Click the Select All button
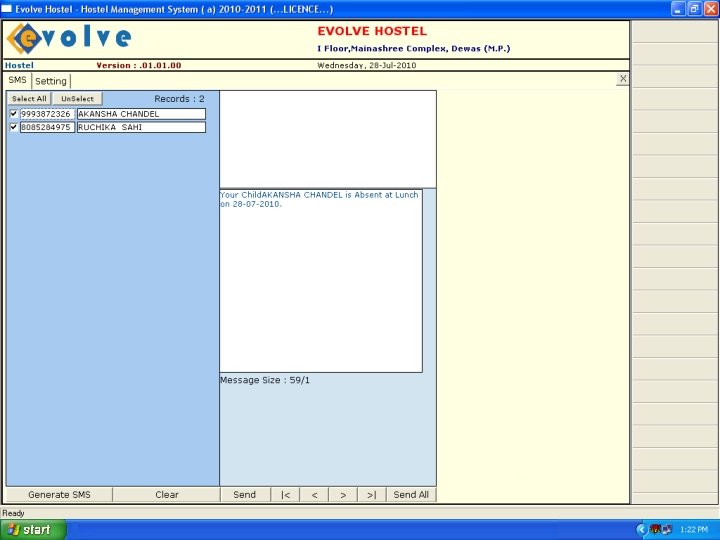Viewport: 720px width, 540px height. point(29,99)
